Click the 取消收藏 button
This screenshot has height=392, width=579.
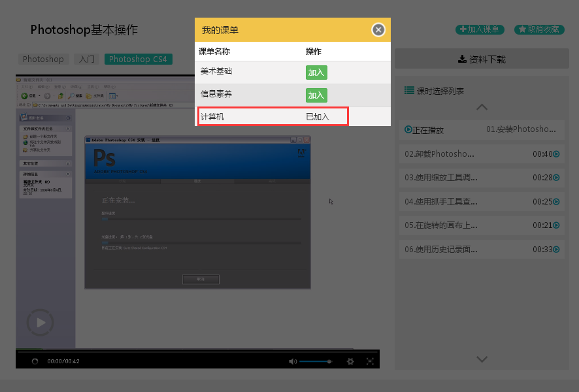(x=539, y=29)
